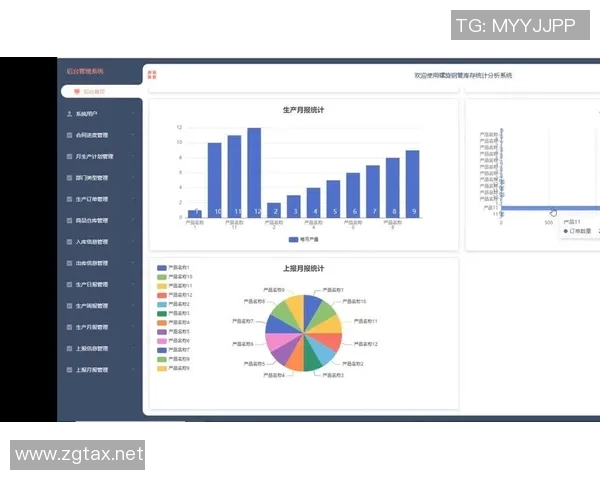Click the icon beside 部门类型管理
Viewport: 600px width, 480px height.
[68, 178]
